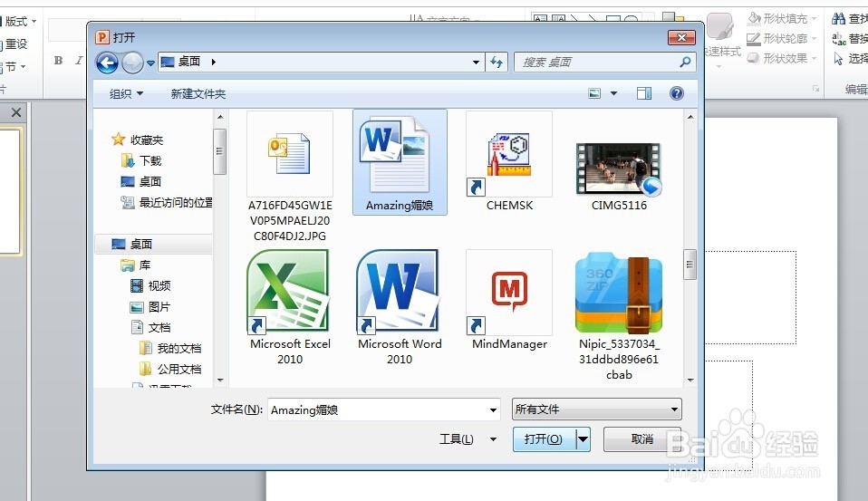Image resolution: width=868 pixels, height=501 pixels.
Task: Open the view options dropdown arrow
Action: pos(613,93)
